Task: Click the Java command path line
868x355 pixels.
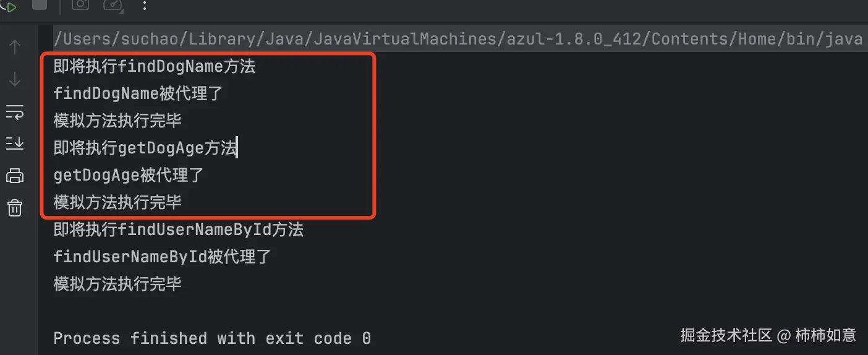Action: (x=457, y=39)
